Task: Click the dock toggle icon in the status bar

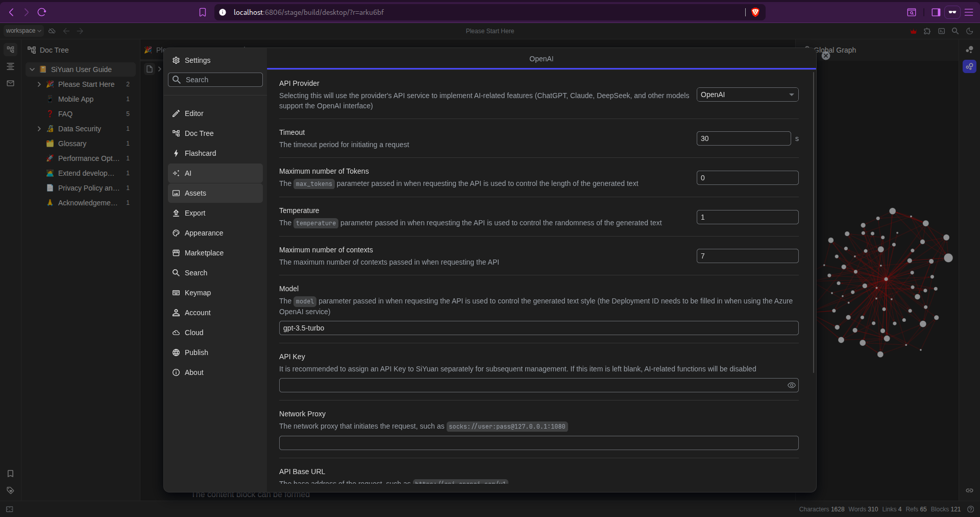Action: (x=10, y=509)
